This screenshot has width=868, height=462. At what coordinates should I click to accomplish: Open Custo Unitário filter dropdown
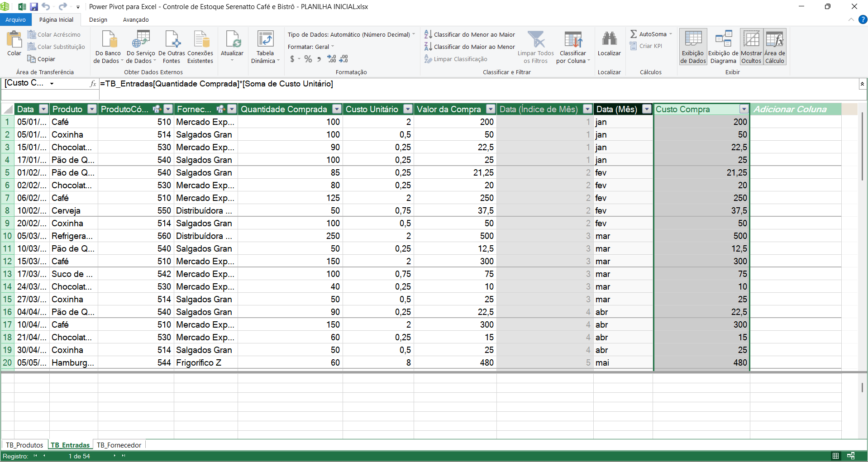[408, 109]
